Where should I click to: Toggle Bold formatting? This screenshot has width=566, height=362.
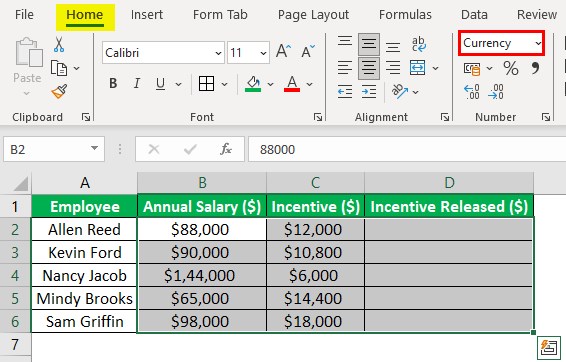[113, 84]
